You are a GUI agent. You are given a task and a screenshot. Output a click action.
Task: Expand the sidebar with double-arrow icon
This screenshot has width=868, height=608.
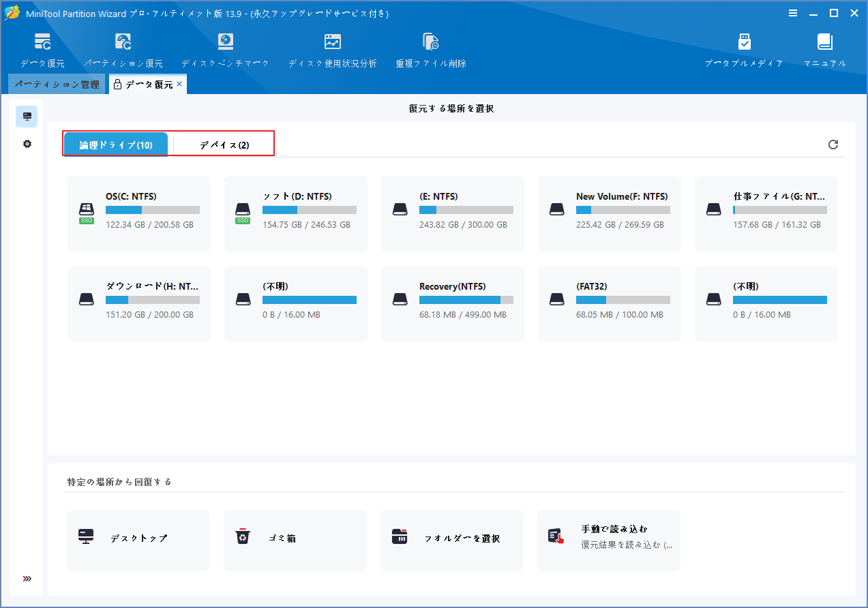27,579
